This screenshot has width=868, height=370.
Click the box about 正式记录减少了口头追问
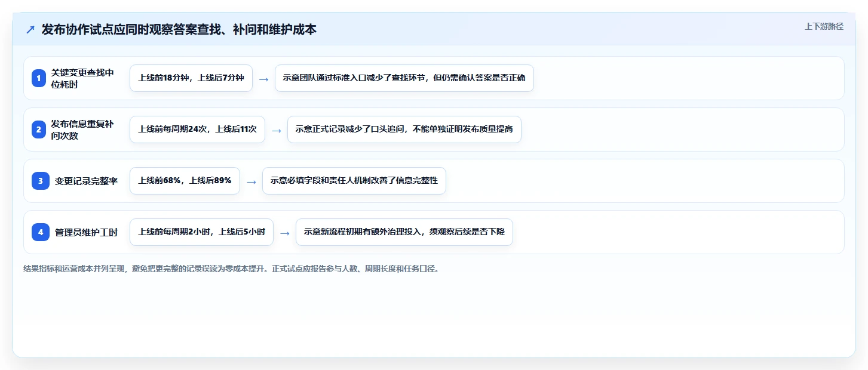[404, 129]
